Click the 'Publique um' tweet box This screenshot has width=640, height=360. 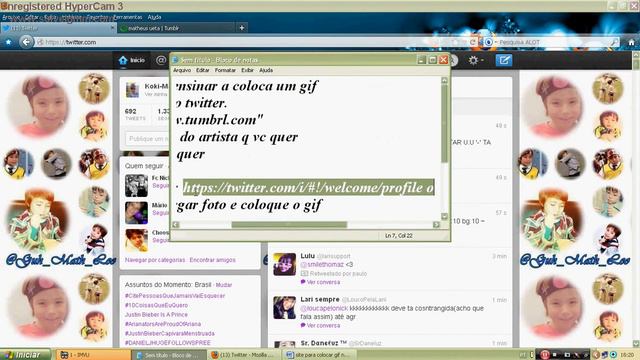148,139
